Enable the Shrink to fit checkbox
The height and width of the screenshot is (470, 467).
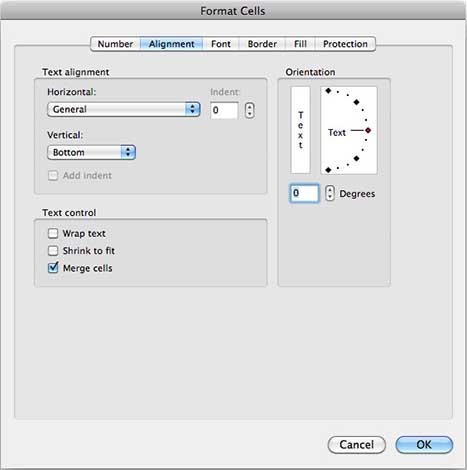click(x=53, y=251)
